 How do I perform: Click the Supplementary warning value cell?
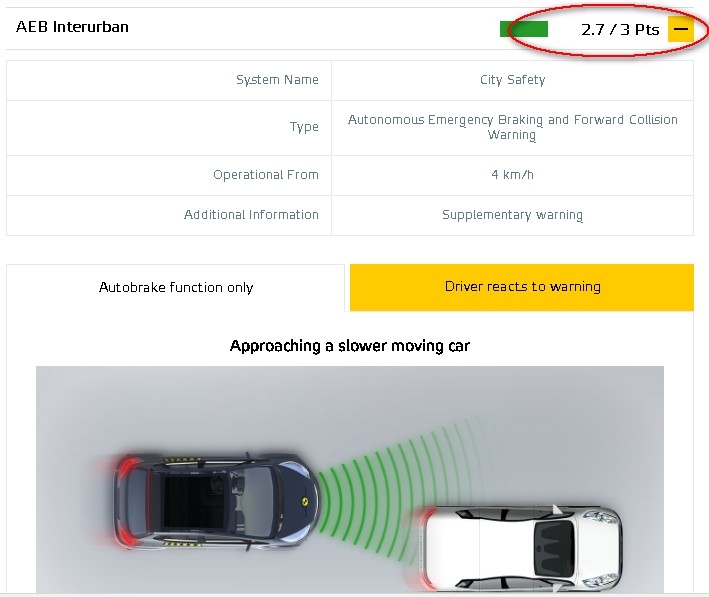click(512, 215)
